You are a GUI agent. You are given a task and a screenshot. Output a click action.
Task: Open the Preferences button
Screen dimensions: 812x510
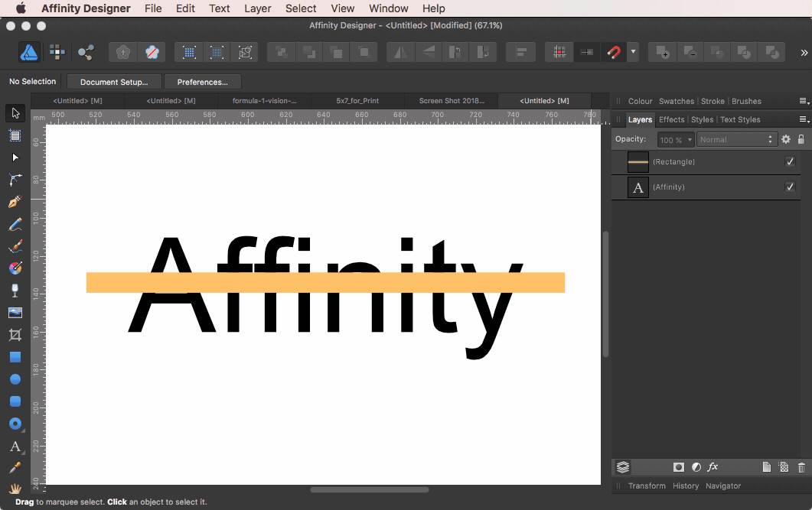(x=202, y=82)
